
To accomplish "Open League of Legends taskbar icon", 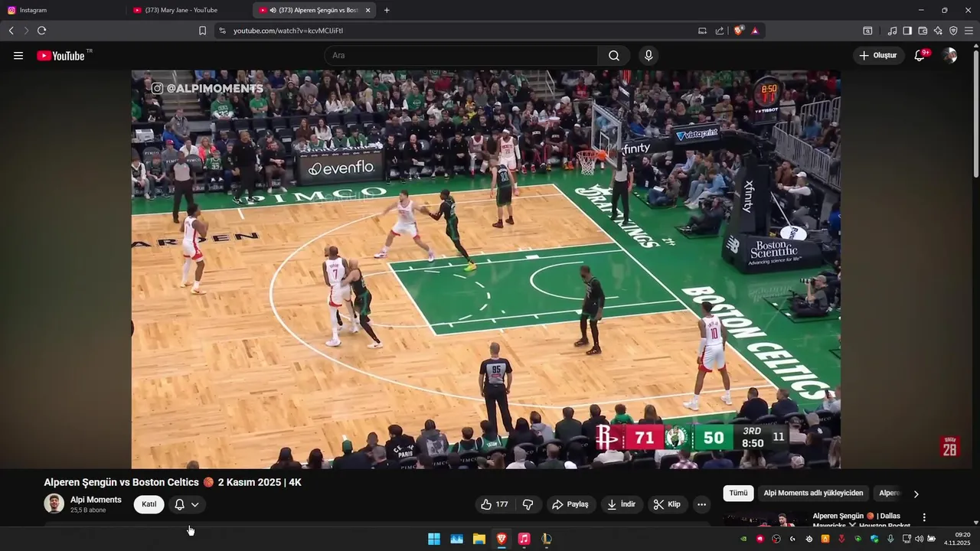I will pos(546,539).
